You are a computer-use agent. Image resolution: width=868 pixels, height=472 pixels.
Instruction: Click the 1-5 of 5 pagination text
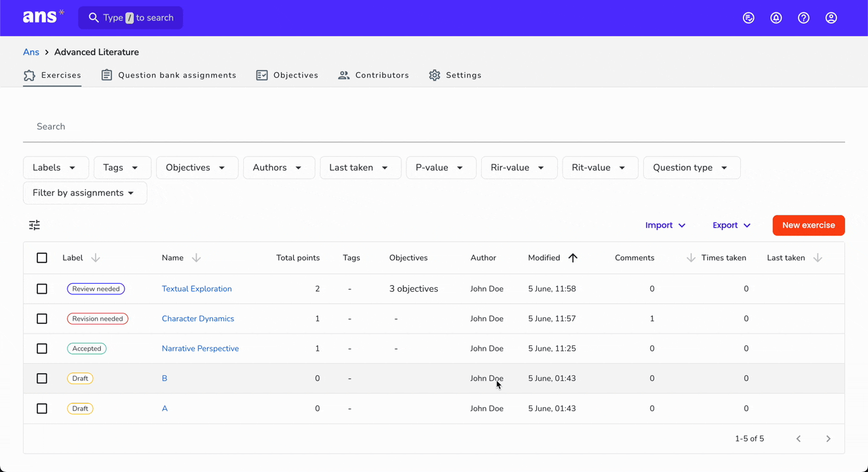click(749, 439)
